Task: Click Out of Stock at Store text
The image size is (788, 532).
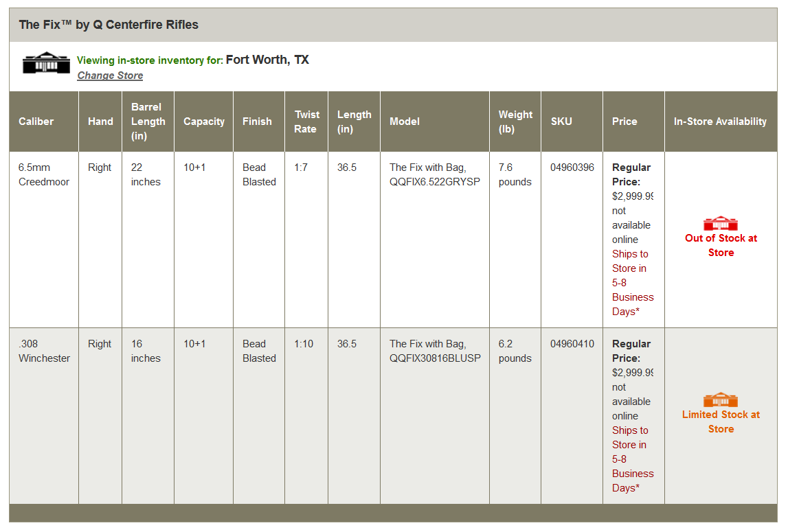Action: pyautogui.click(x=721, y=245)
